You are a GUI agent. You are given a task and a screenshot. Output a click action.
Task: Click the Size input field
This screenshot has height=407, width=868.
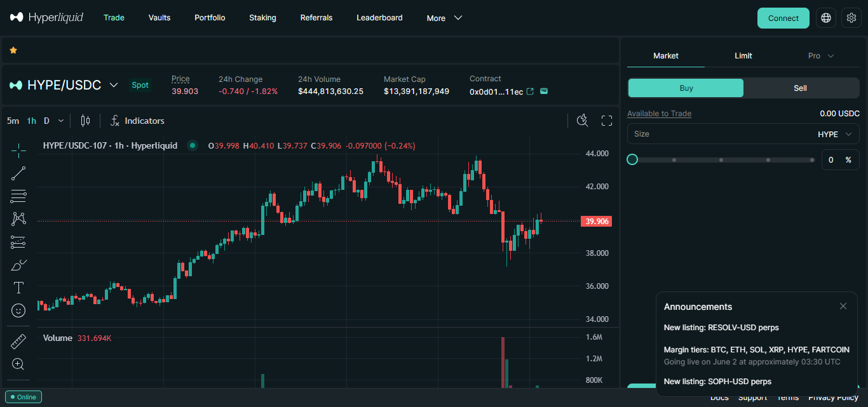point(743,134)
